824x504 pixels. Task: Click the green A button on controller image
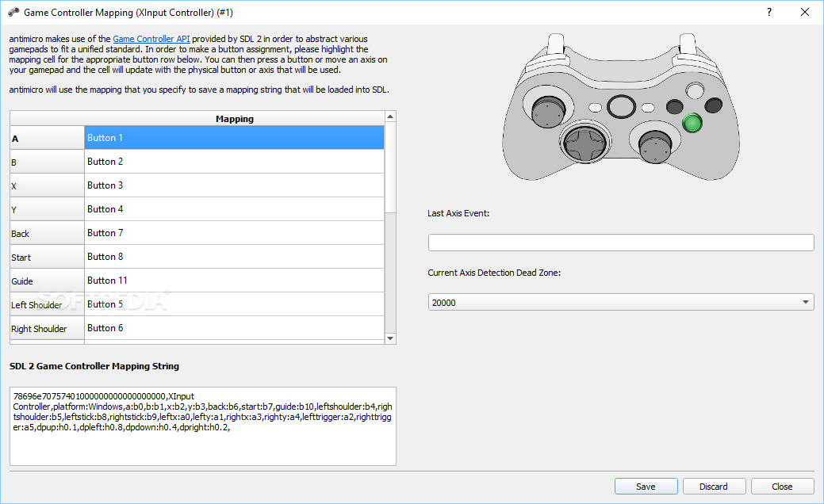click(x=692, y=123)
